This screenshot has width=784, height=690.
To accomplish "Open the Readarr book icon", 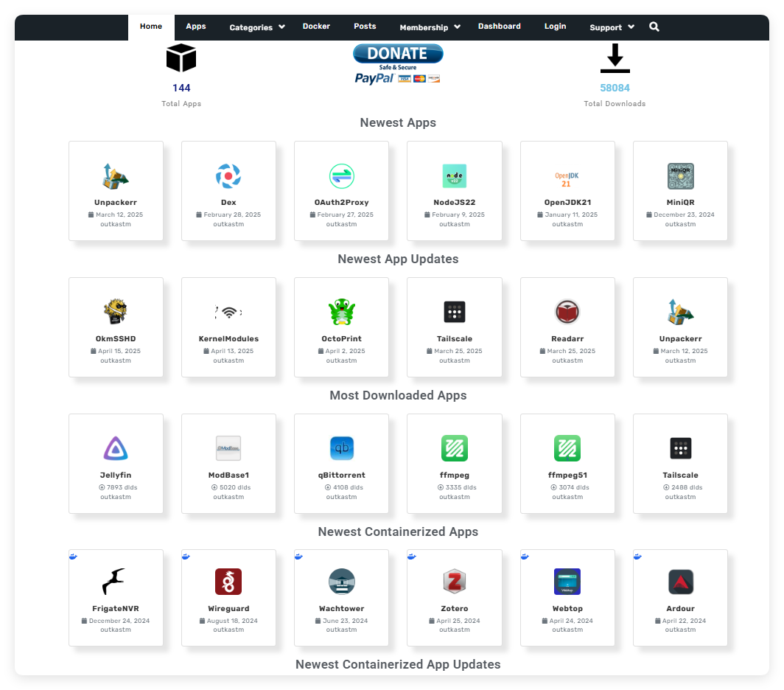I will pyautogui.click(x=567, y=312).
